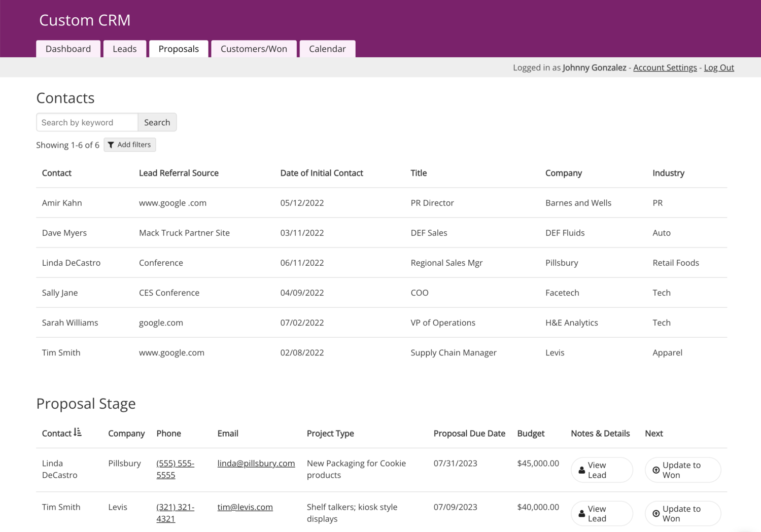The height and width of the screenshot is (532, 761).
Task: Open the Dashboard tab
Action: (68, 49)
